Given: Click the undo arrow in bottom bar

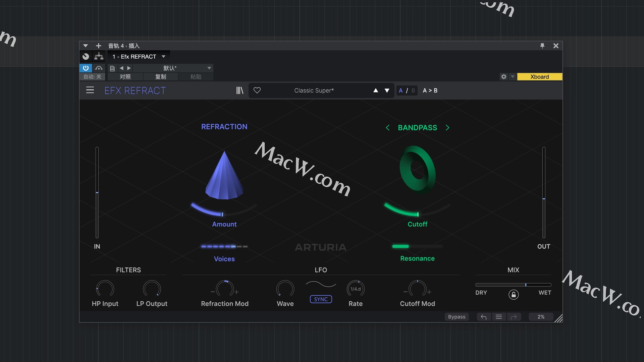Looking at the screenshot, I should [484, 317].
